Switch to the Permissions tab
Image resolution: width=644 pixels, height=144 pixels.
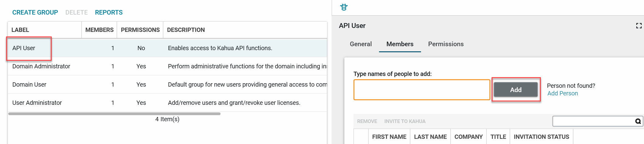point(446,44)
